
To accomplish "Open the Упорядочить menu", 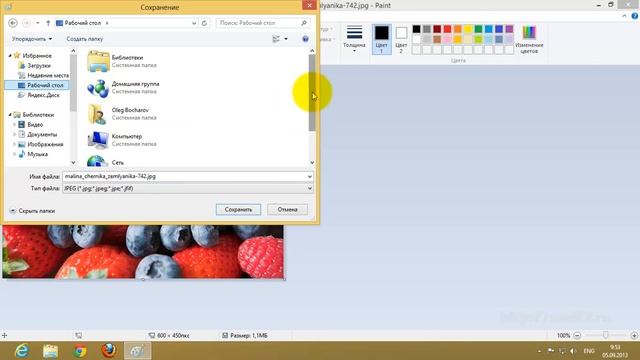I will (x=32, y=39).
